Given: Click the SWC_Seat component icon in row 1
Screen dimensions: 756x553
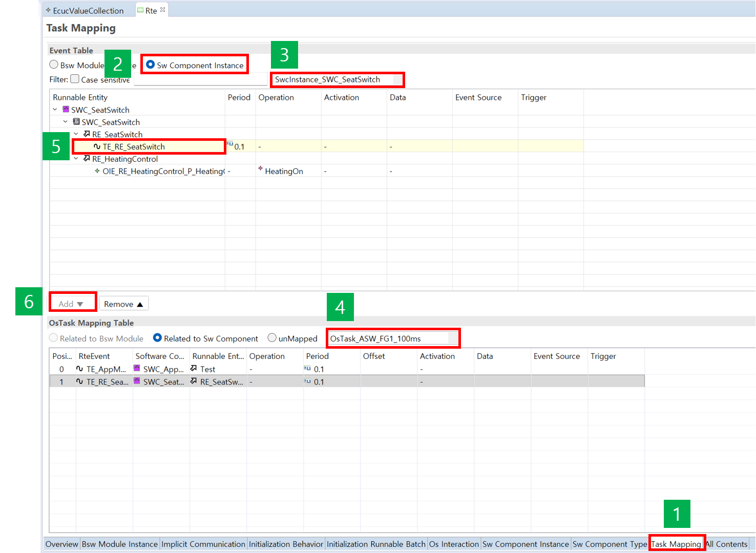Looking at the screenshot, I should tap(137, 381).
